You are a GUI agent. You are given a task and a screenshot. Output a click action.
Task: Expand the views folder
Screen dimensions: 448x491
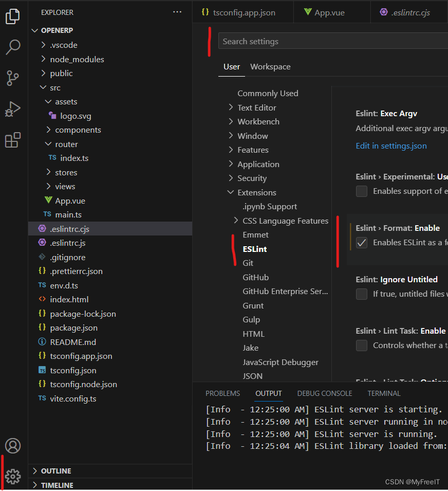tap(48, 186)
